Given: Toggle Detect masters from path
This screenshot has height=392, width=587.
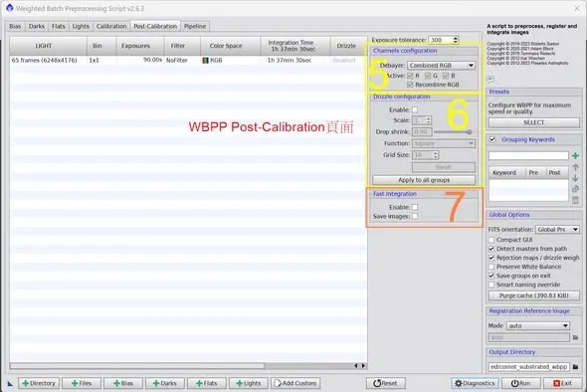Looking at the screenshot, I should tap(491, 249).
